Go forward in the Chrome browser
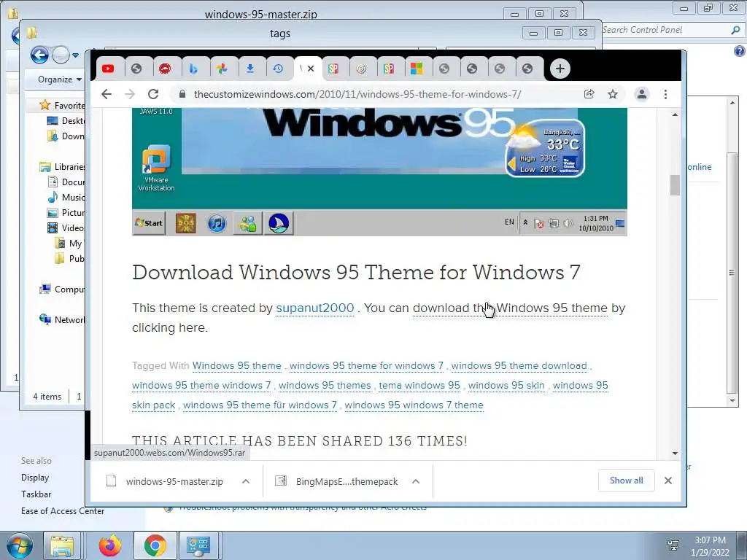This screenshot has width=747, height=560. click(130, 94)
